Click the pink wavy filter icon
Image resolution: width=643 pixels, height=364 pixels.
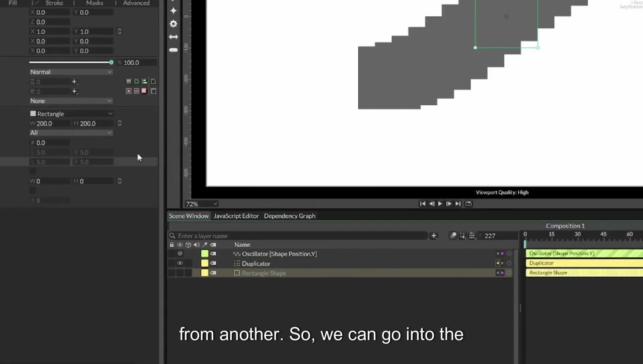coord(137,91)
